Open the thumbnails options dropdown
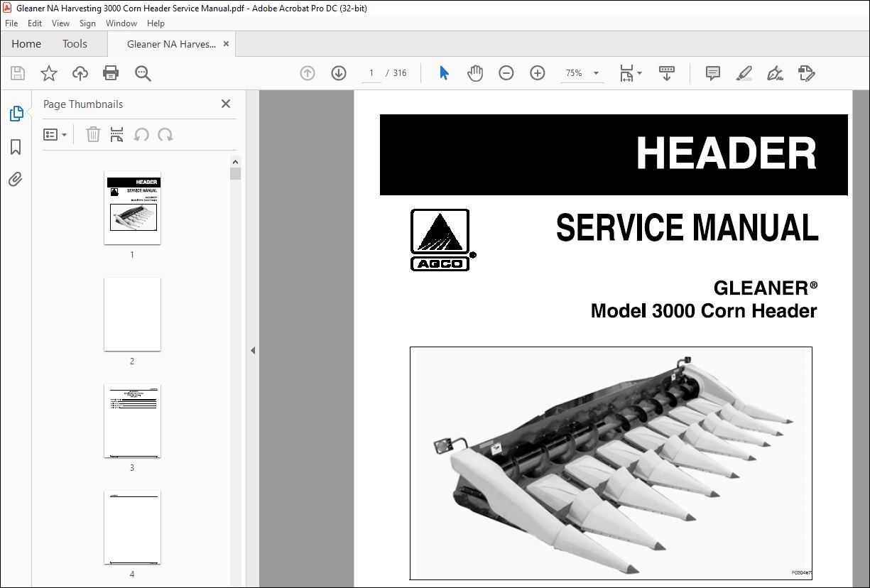 [x=55, y=135]
